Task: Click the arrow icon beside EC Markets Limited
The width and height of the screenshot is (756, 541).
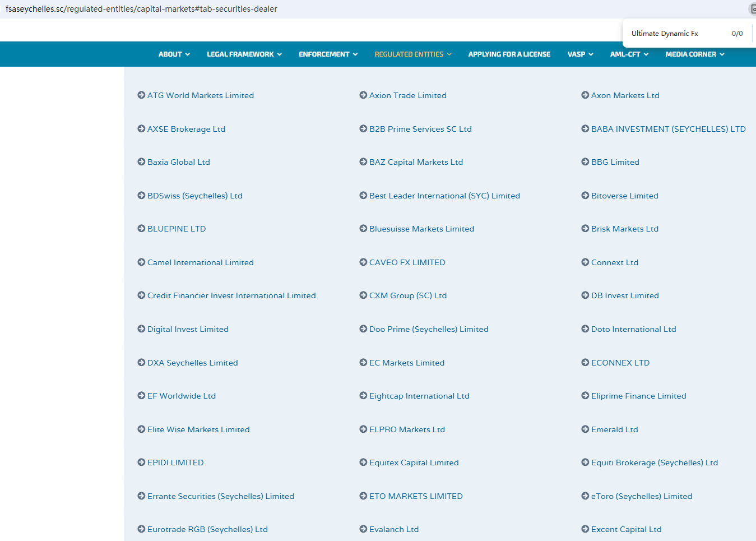Action: (363, 363)
